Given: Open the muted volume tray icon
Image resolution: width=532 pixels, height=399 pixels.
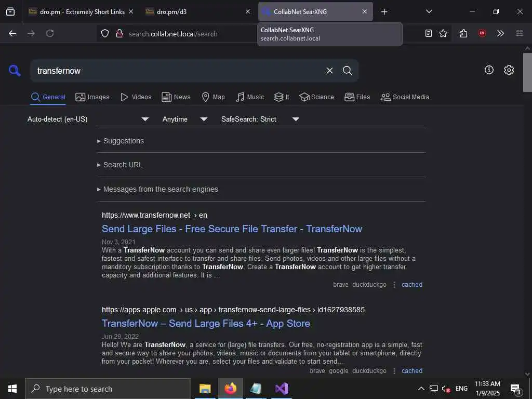Looking at the screenshot, I should click(445, 389).
